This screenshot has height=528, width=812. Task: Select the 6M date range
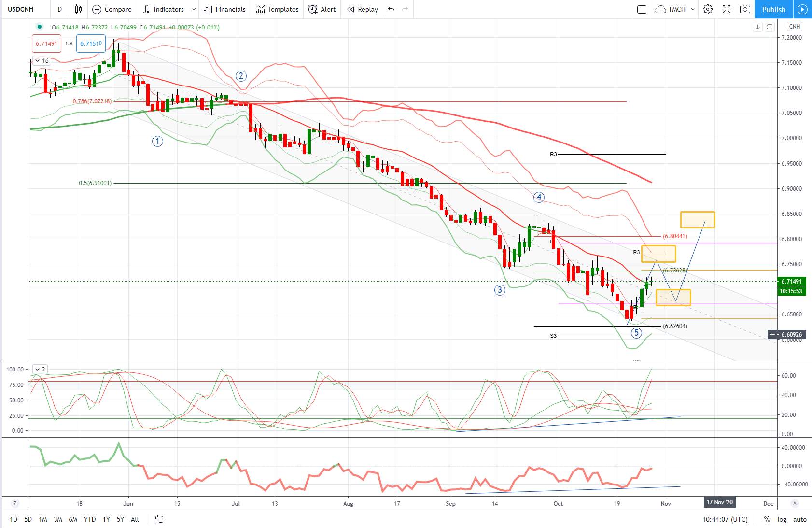pyautogui.click(x=73, y=519)
